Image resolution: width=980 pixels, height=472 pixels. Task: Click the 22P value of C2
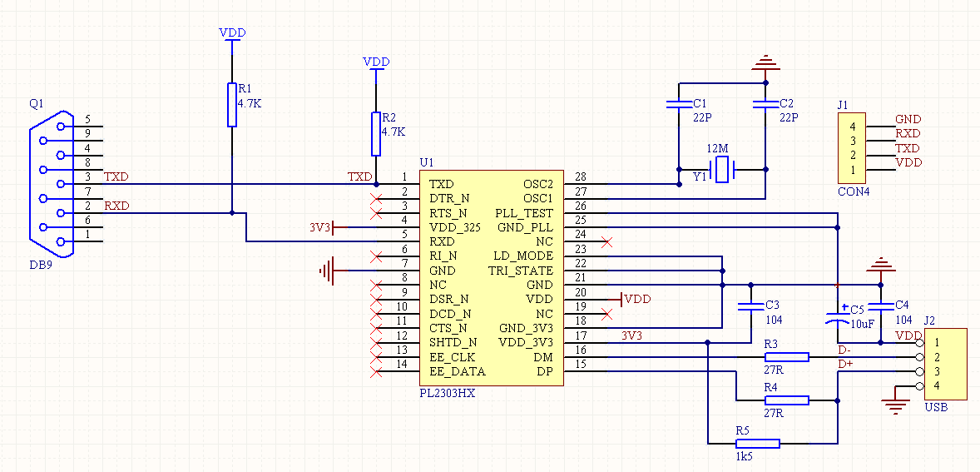pos(789,117)
